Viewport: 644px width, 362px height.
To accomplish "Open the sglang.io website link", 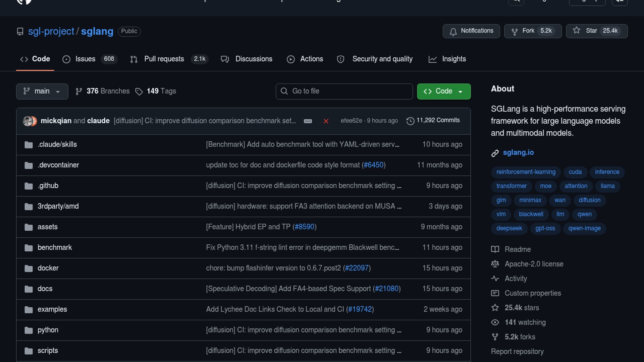I will pyautogui.click(x=518, y=153).
